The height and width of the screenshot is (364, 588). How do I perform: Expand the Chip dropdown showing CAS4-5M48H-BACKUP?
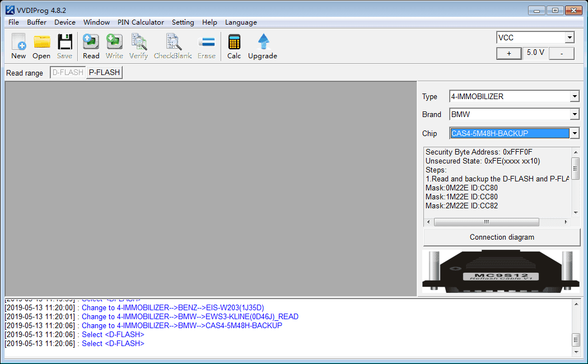[x=575, y=133]
